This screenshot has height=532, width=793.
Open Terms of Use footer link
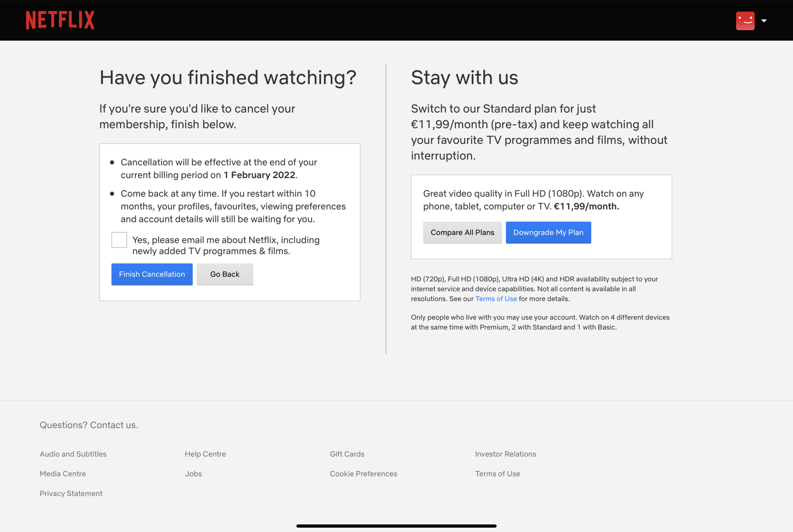(497, 474)
